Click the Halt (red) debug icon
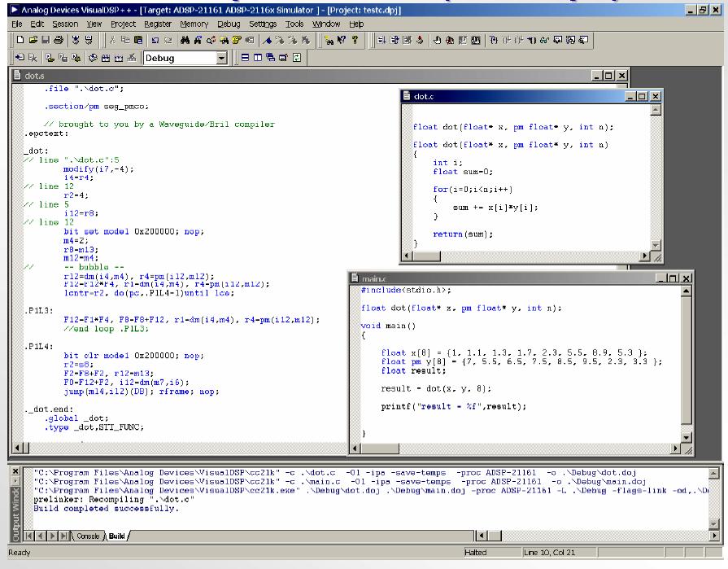 coord(420,40)
